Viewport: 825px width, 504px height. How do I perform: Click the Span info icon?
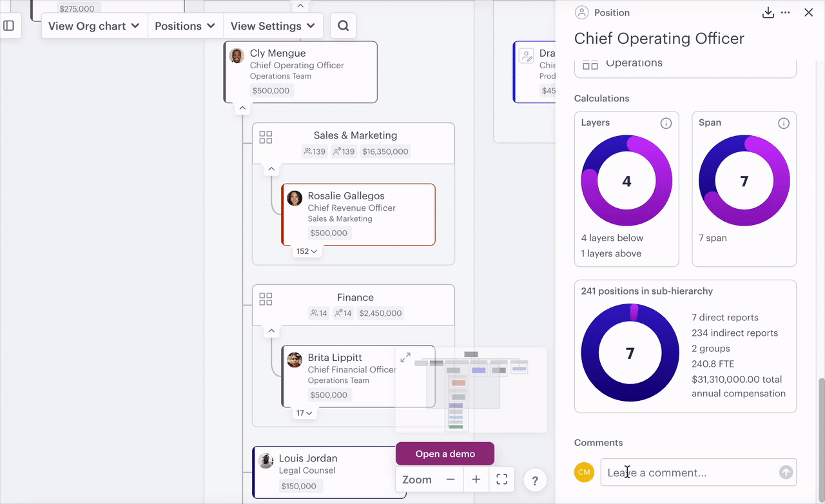(x=783, y=123)
